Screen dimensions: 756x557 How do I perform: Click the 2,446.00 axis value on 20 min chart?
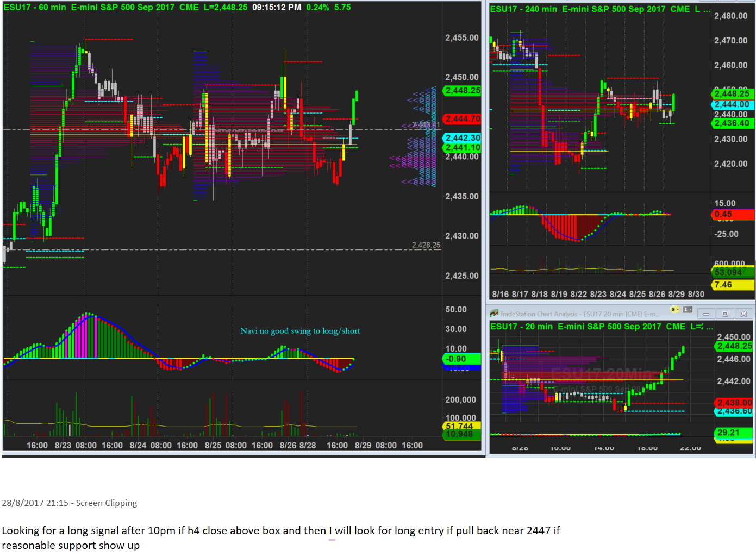(x=734, y=359)
